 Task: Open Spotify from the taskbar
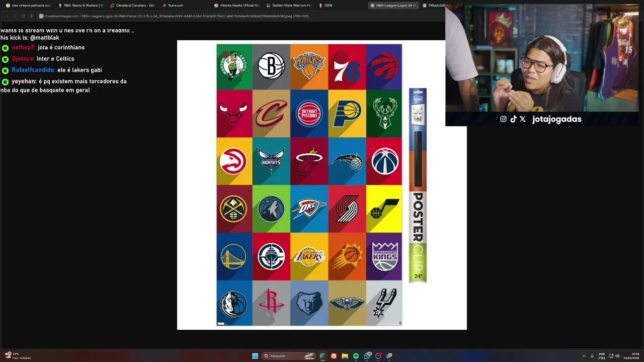[356, 356]
